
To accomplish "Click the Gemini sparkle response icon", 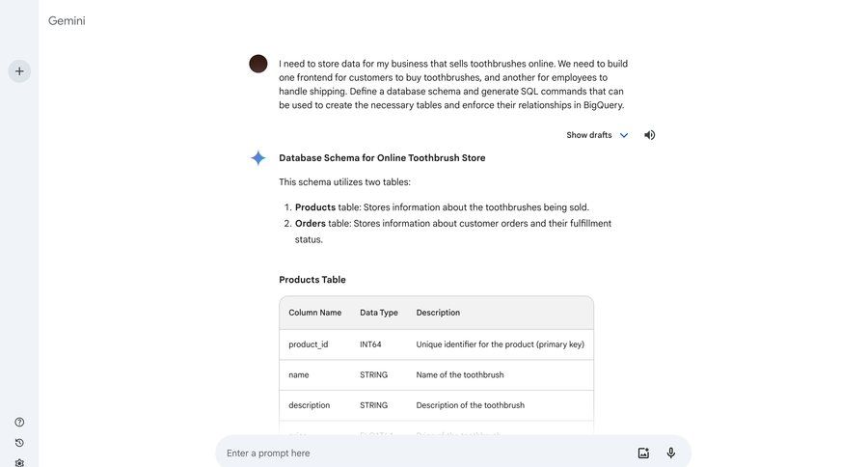I will pyautogui.click(x=258, y=158).
